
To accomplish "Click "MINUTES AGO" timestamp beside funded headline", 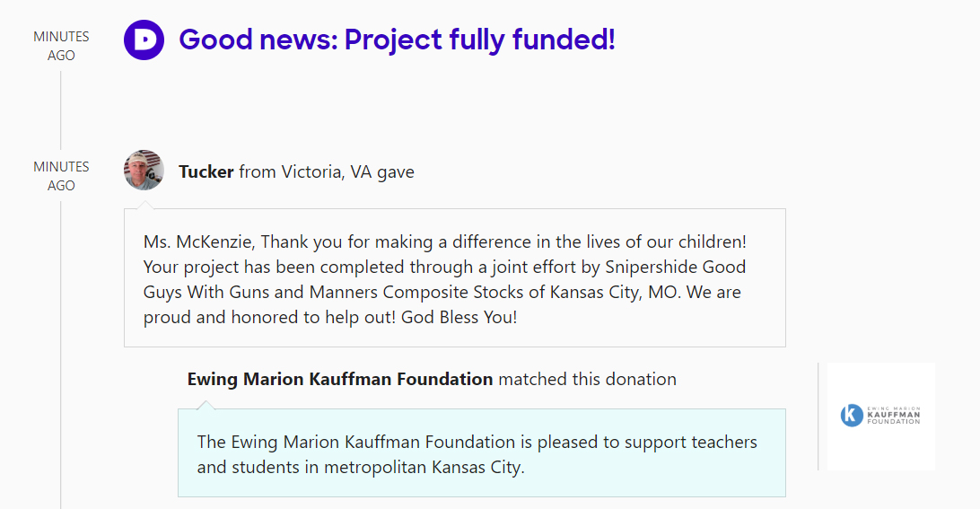I will coord(61,46).
